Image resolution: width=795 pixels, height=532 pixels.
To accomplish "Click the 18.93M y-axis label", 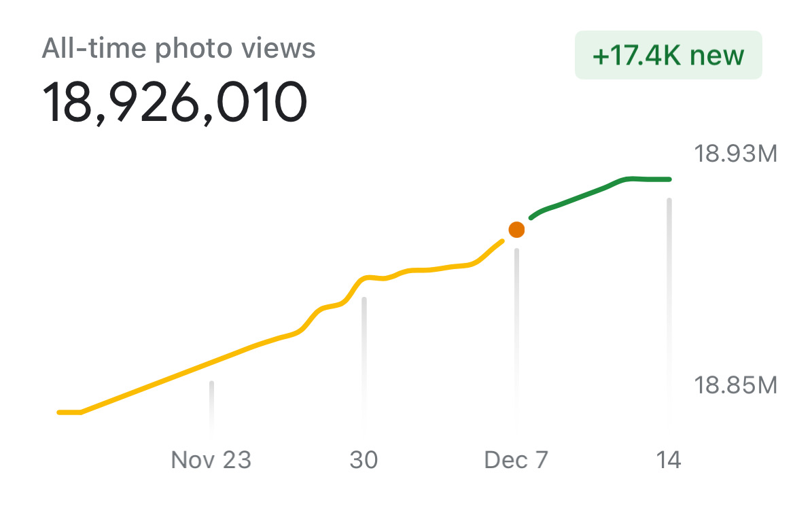I will click(735, 154).
